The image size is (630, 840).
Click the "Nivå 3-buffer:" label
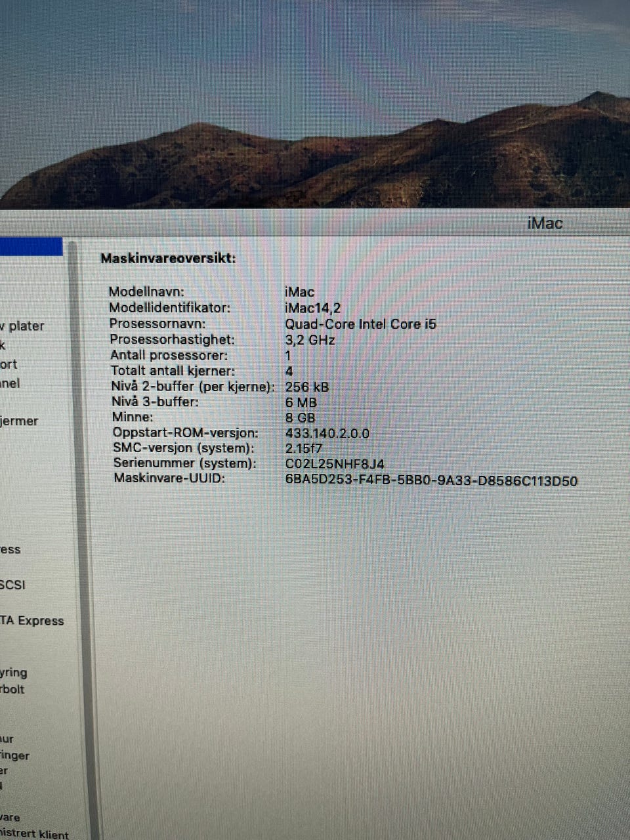coord(155,402)
